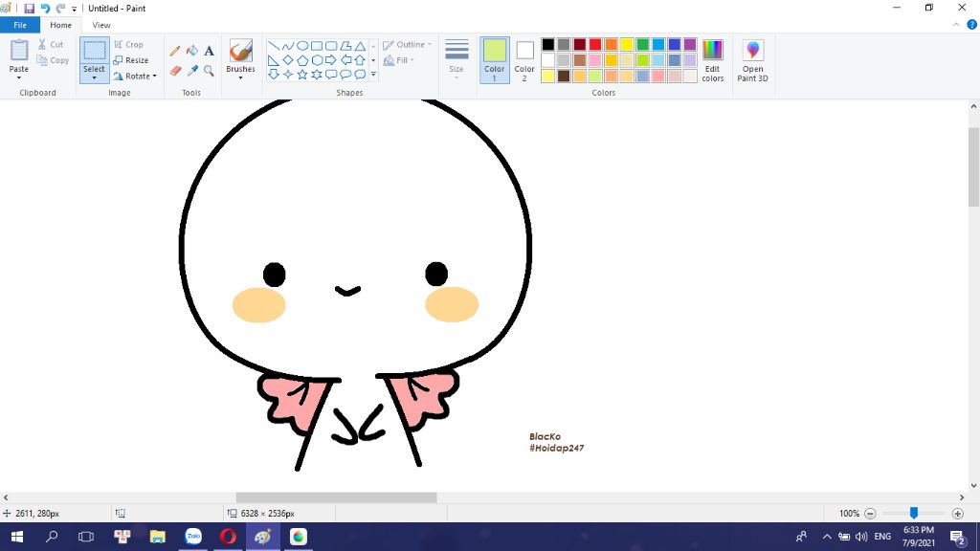
Task: Open the Brushes dropdown arrow
Action: click(240, 77)
